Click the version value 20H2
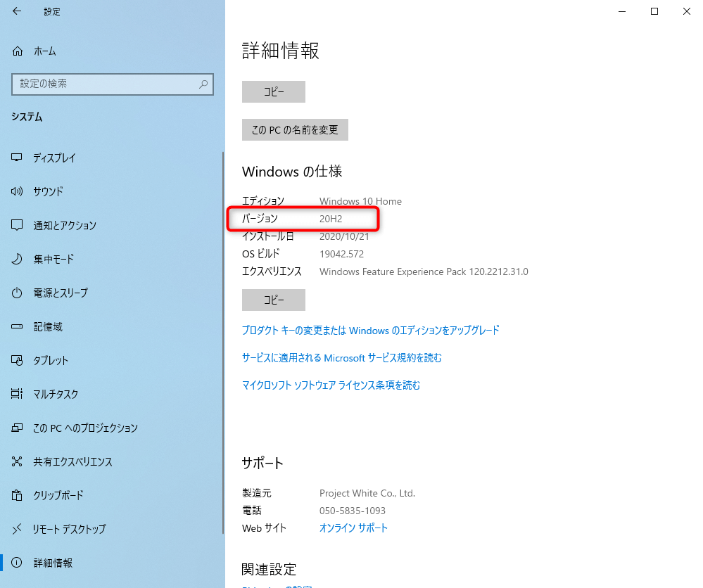Screen dimensions: 703x588 (331, 219)
